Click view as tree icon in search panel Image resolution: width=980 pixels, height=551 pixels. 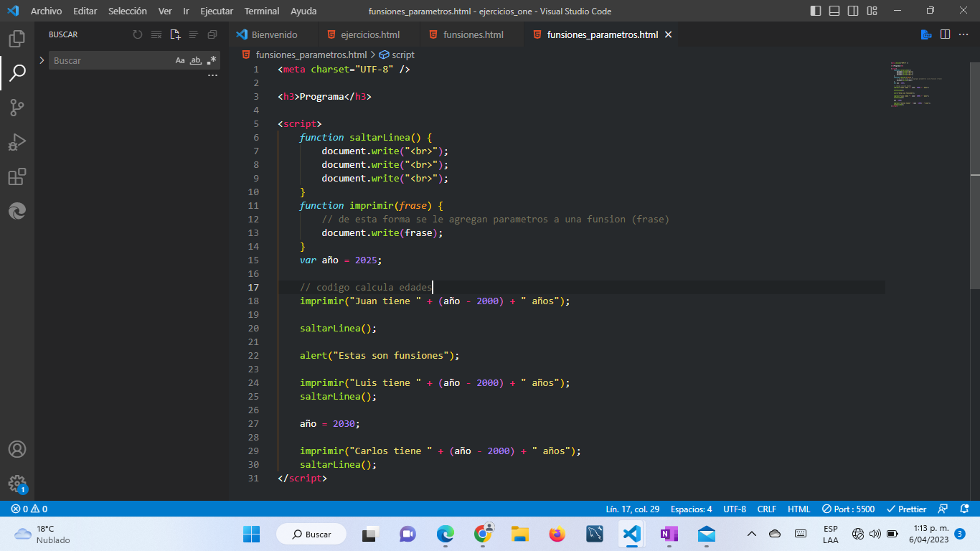point(194,34)
